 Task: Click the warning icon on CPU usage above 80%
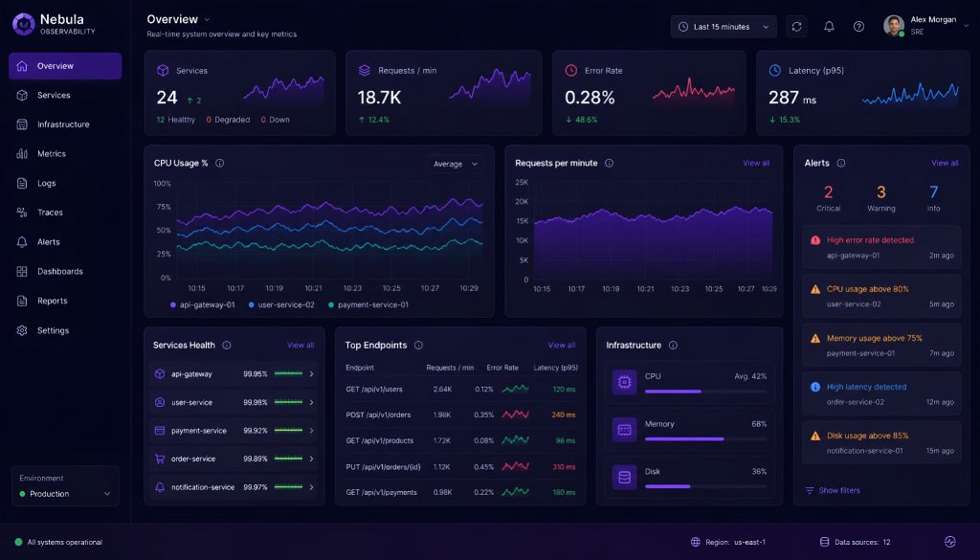[815, 289]
